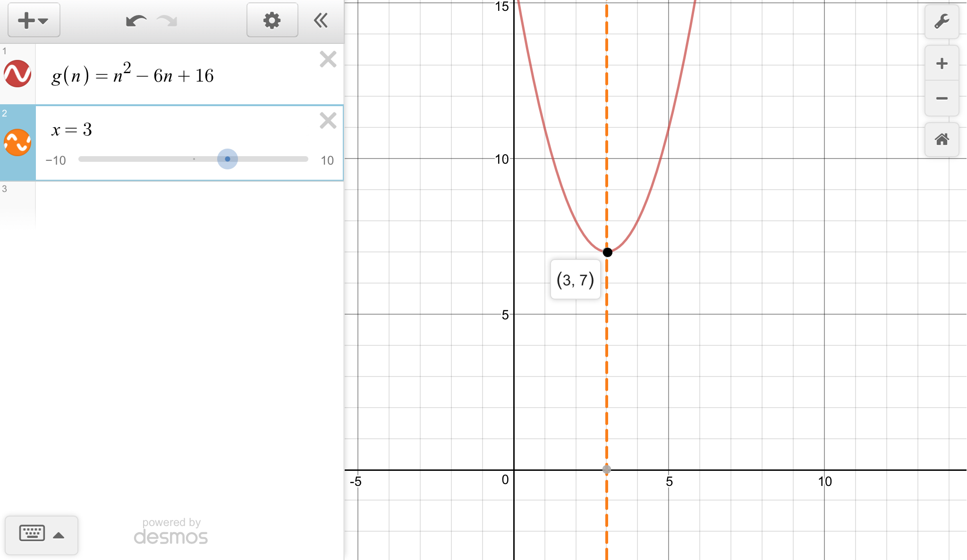Delete the g(n) expression

click(328, 59)
